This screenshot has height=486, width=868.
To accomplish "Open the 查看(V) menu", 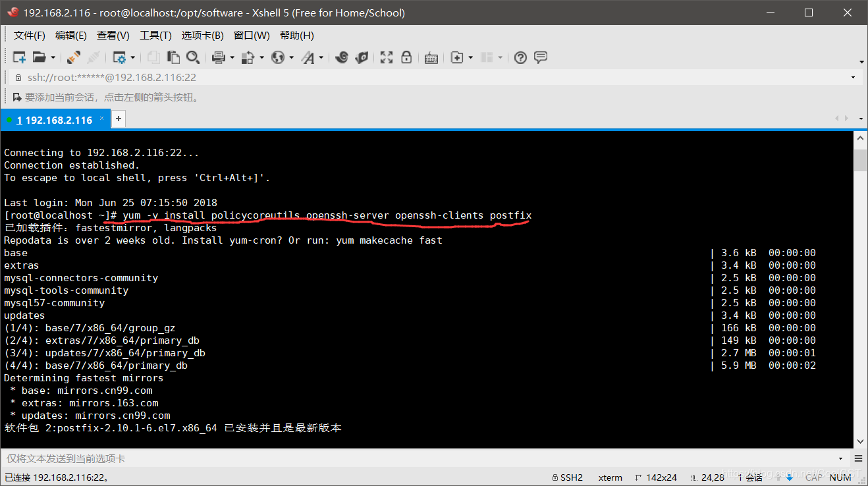I will [x=113, y=36].
